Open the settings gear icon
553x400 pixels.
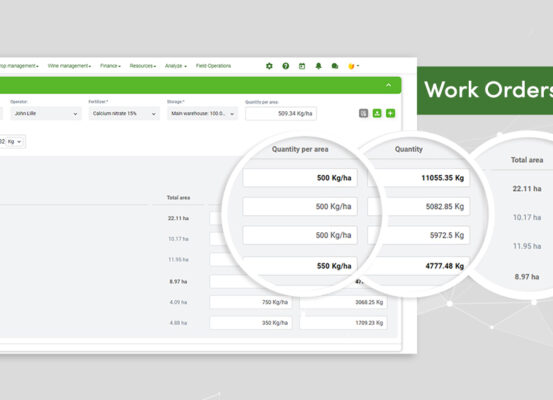coord(269,66)
